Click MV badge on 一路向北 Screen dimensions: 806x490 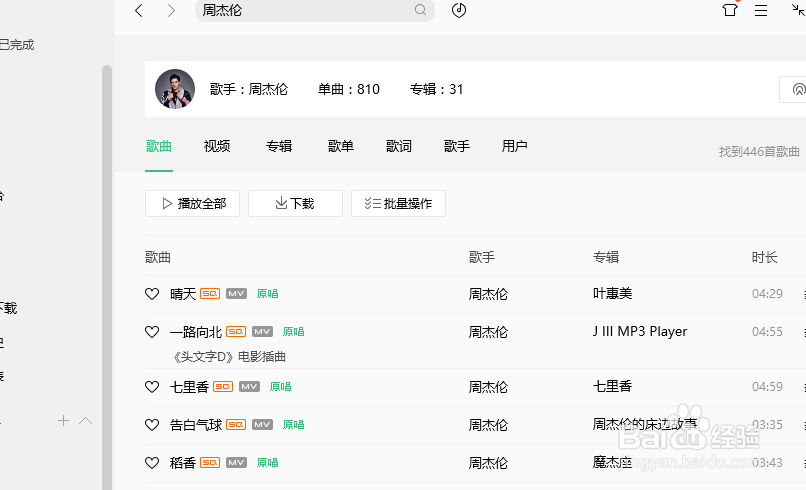tap(263, 332)
